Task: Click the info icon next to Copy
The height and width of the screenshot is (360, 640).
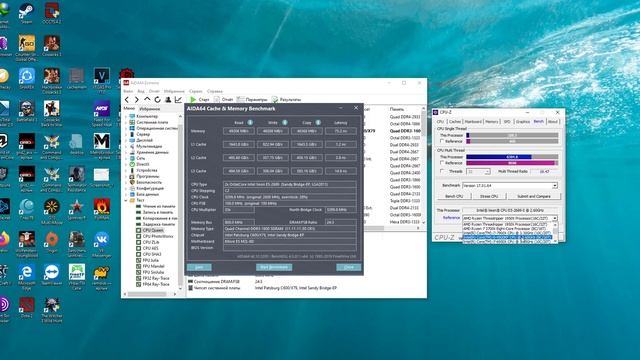Action: tap(318, 122)
